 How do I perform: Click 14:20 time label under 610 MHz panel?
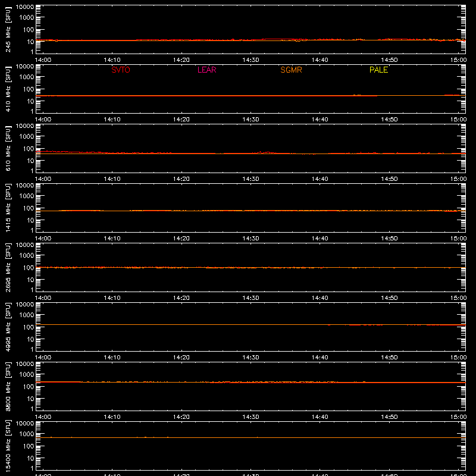[x=181, y=179]
